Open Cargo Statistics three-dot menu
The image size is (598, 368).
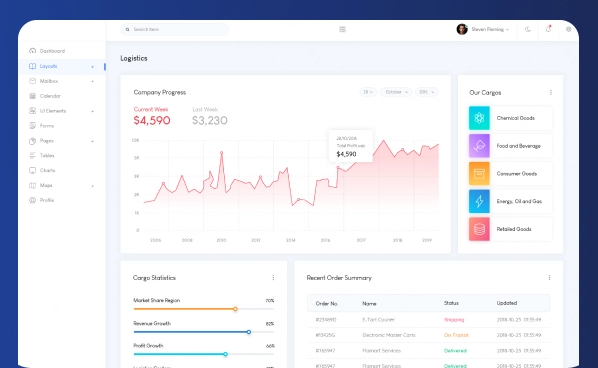pos(273,278)
